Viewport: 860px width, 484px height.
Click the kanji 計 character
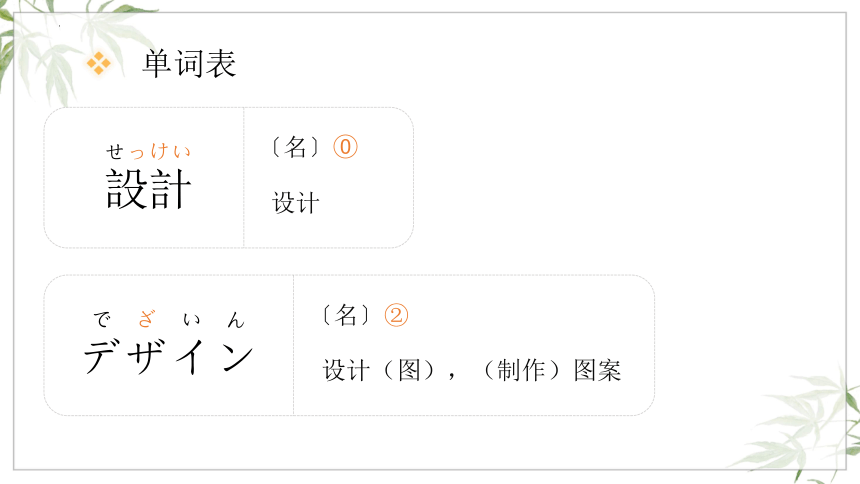tap(171, 189)
